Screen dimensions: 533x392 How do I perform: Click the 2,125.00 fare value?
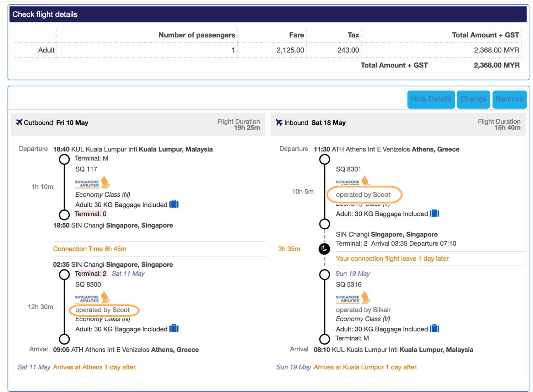[x=290, y=50]
